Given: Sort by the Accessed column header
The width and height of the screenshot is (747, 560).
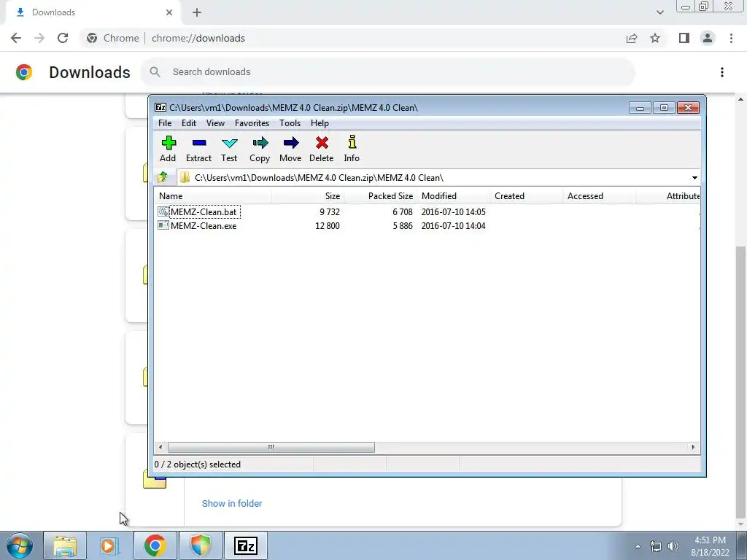Looking at the screenshot, I should pyautogui.click(x=600, y=195).
